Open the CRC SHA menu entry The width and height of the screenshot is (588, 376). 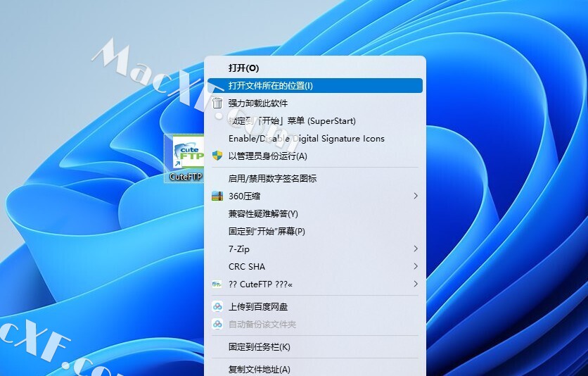[x=315, y=266]
